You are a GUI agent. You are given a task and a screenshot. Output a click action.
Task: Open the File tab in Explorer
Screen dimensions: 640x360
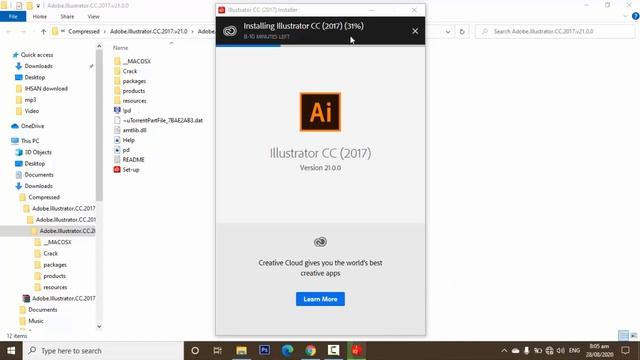(13, 16)
